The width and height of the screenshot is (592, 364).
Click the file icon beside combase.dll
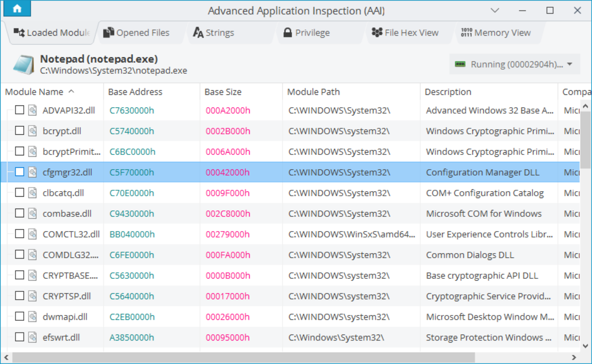(32, 213)
